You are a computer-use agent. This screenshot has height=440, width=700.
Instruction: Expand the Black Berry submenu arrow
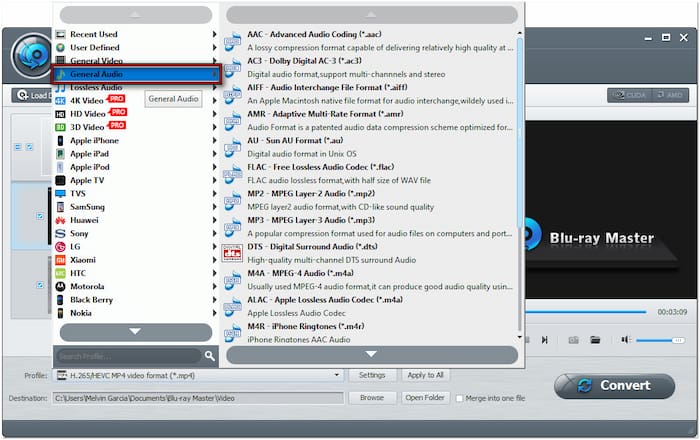click(214, 300)
